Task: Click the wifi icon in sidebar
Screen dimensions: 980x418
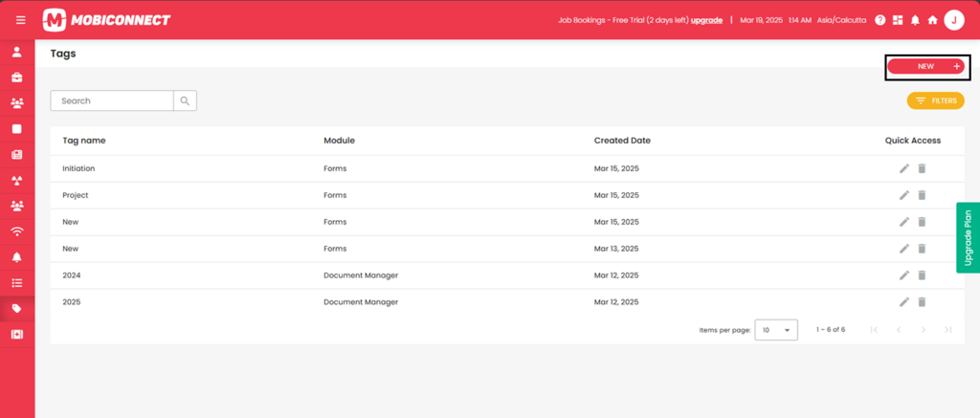Action: coord(17,231)
